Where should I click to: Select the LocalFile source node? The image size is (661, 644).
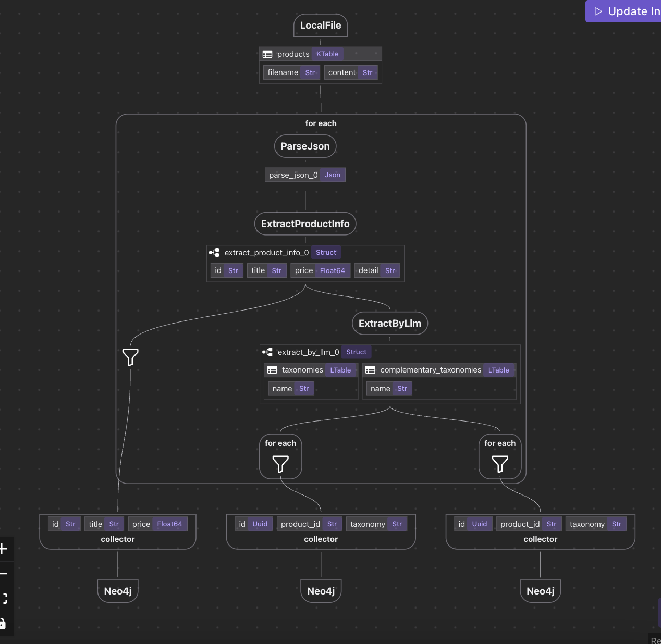click(x=321, y=26)
